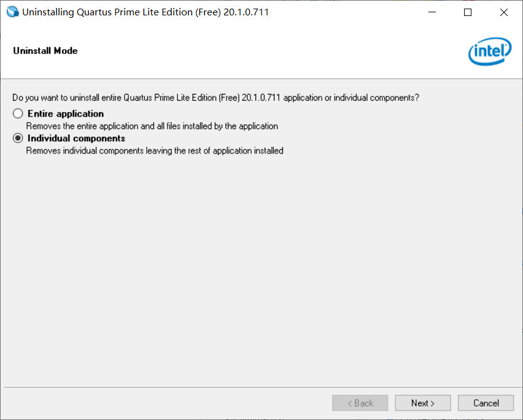This screenshot has width=523, height=420.
Task: Select the Entire application radio button
Action: point(17,113)
